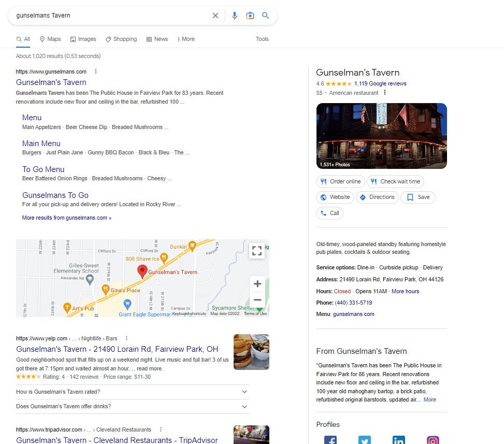
Task: Dial phone number (440) 331-5719
Action: [x=353, y=303]
